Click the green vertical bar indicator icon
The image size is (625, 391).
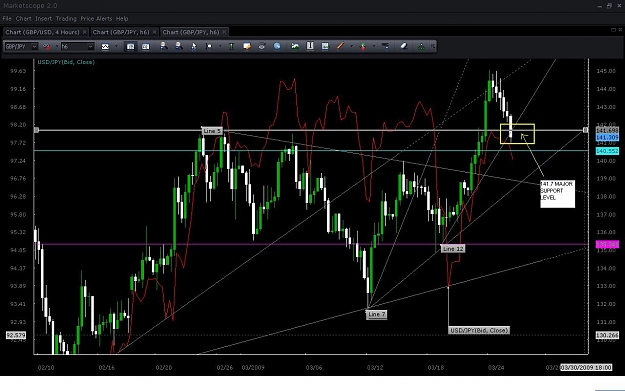coord(232,46)
